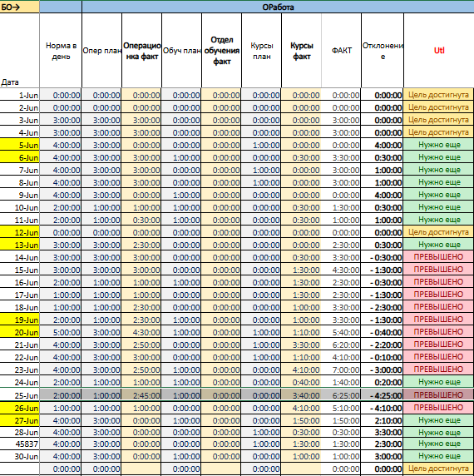
Task: Select the 'Опер план' column header
Action: 102,51
